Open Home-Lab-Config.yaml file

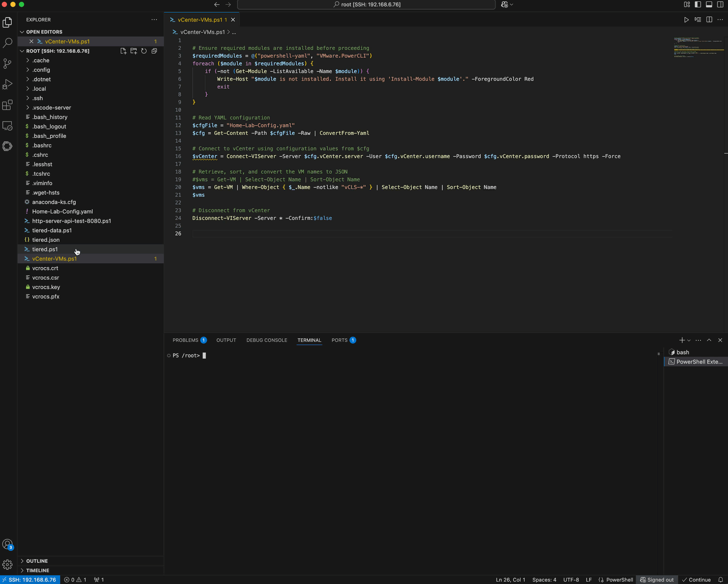click(62, 212)
